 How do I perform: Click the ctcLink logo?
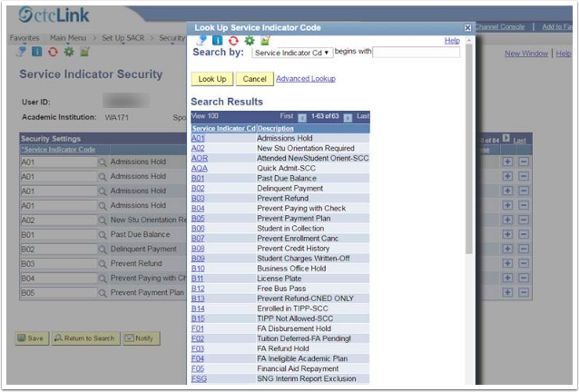click(x=54, y=15)
